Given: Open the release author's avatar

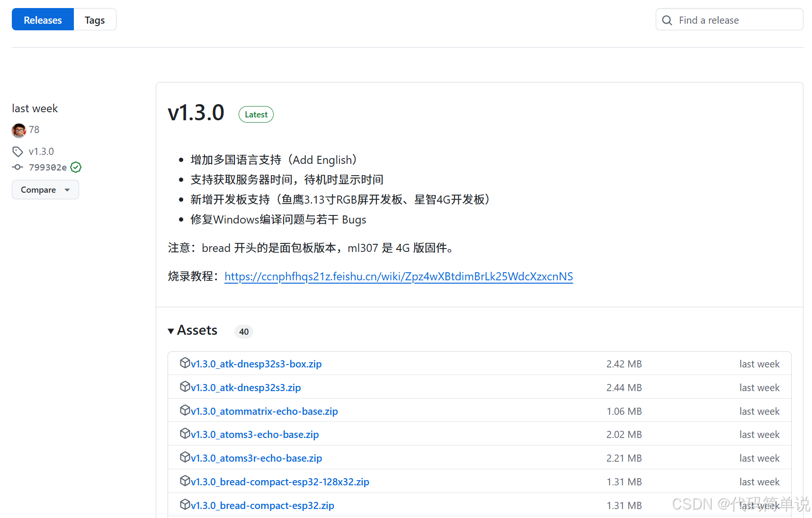Looking at the screenshot, I should (19, 130).
